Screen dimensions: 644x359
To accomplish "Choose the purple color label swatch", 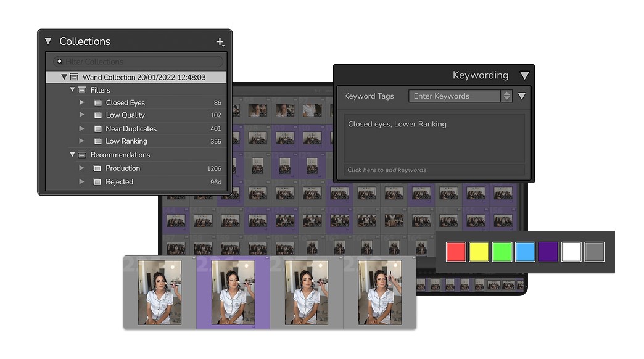I will [x=548, y=252].
